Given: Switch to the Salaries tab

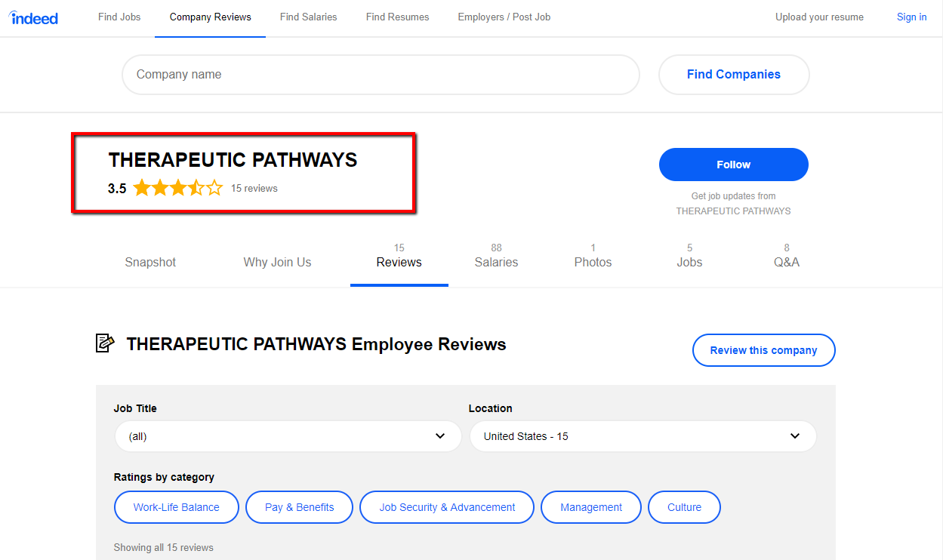Looking at the screenshot, I should (496, 256).
